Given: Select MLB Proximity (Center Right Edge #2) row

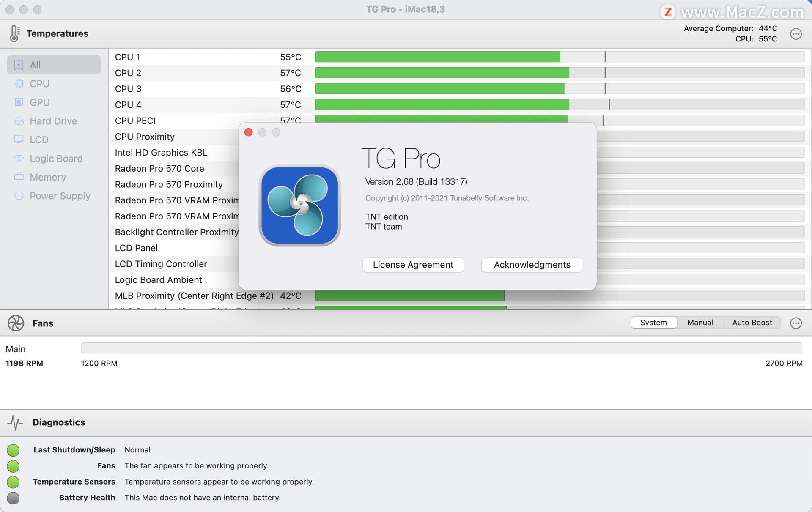Looking at the screenshot, I should click(460, 296).
